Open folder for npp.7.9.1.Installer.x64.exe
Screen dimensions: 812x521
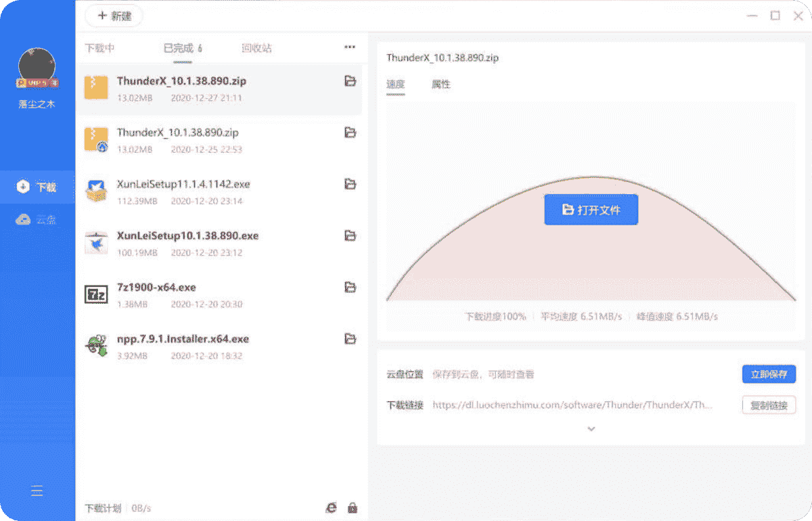pyautogui.click(x=350, y=339)
